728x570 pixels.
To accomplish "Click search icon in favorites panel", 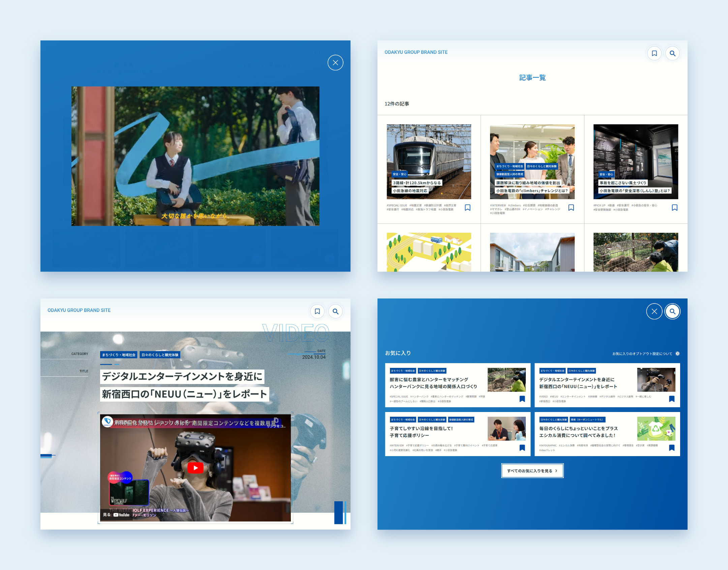I will coord(672,311).
